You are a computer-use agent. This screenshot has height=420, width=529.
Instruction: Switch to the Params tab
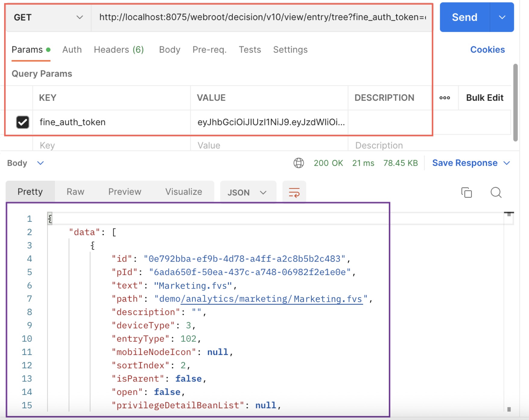31,50
